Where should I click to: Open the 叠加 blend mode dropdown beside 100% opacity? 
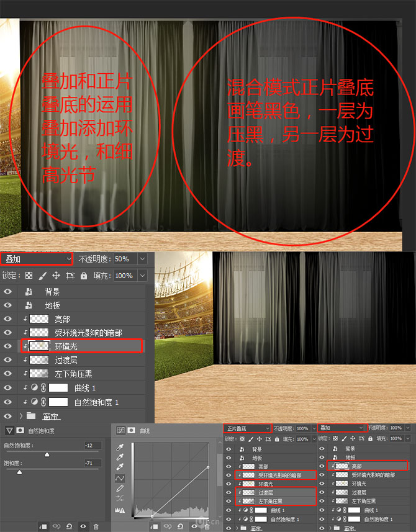pyautogui.click(x=342, y=428)
